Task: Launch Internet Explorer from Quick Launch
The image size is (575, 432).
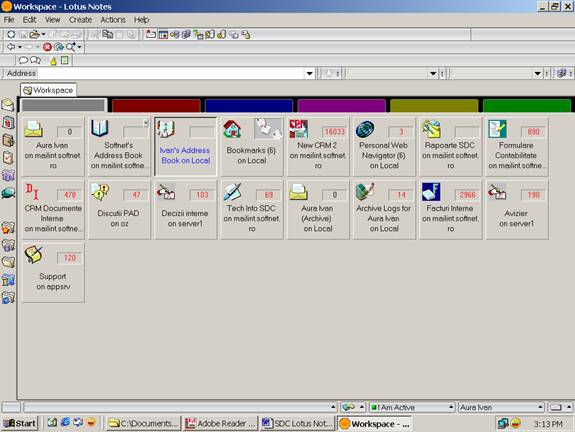Action: coord(65,423)
